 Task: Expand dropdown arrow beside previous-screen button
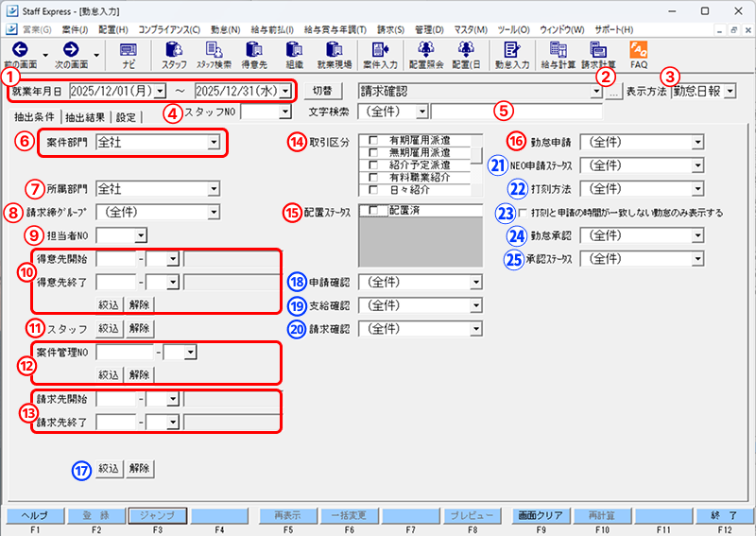click(x=45, y=55)
